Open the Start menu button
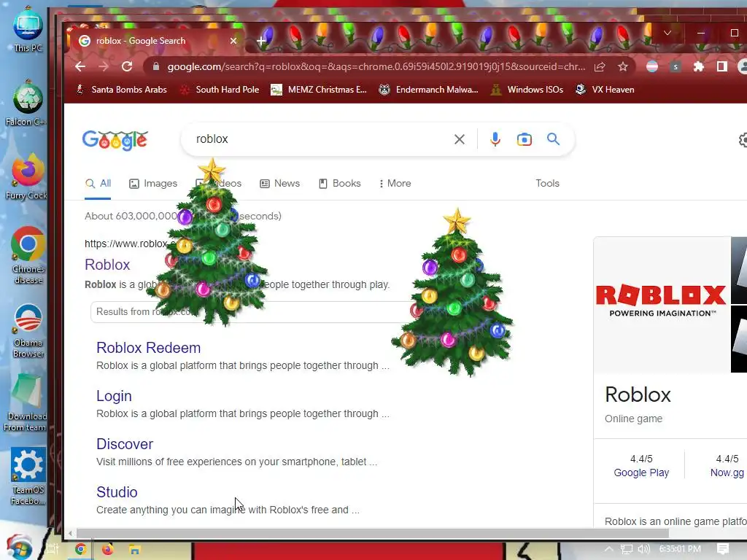The image size is (747, 560). click(18, 548)
